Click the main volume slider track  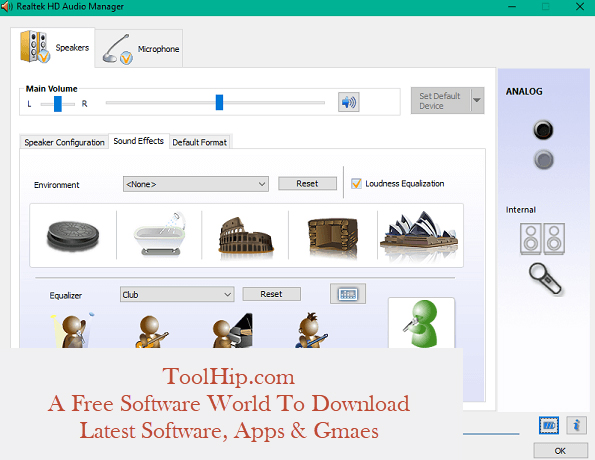(215, 102)
